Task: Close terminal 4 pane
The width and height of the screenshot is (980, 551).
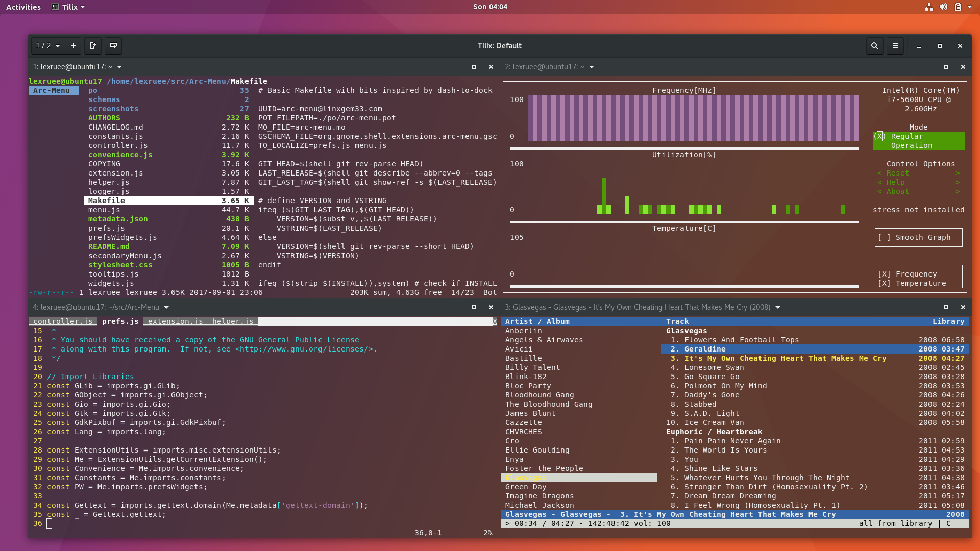Action: pyautogui.click(x=491, y=307)
